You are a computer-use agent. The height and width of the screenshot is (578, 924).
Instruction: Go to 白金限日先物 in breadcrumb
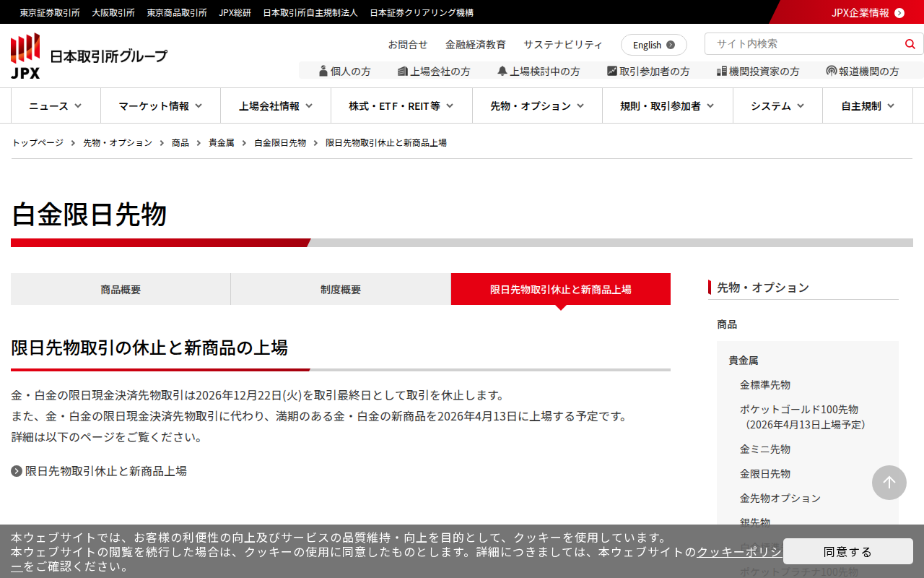point(280,143)
